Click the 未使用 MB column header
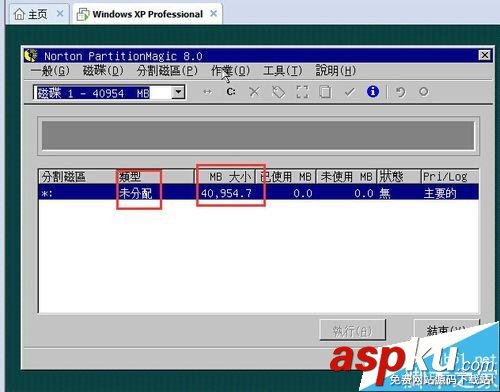This screenshot has width=500, height=392. (346, 176)
